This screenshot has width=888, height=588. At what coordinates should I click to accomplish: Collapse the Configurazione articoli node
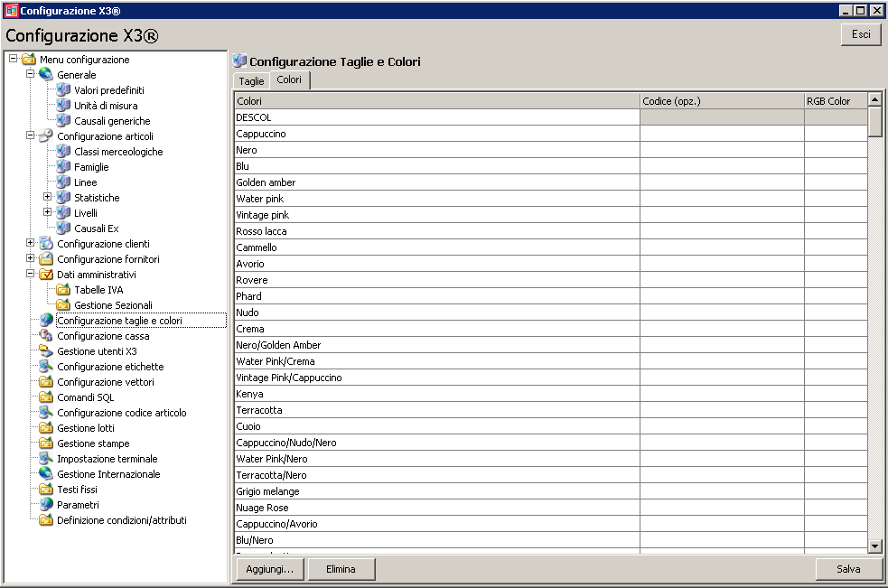[x=31, y=135]
